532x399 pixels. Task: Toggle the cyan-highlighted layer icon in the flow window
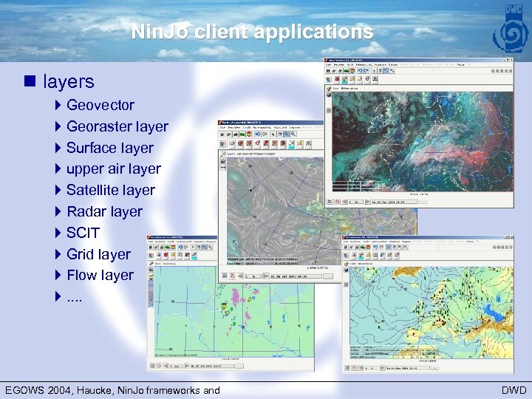(291, 144)
